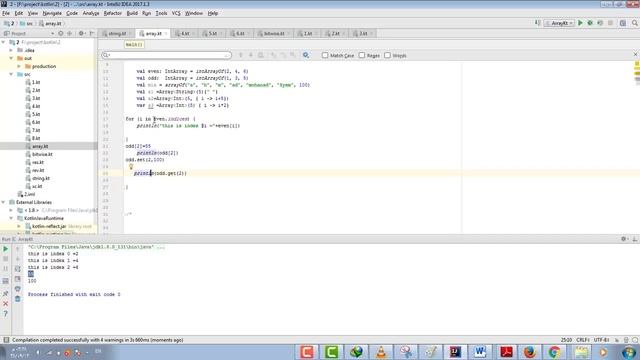This screenshot has height=360, width=640.
Task: Open VLC from the Windows taskbar
Action: click(x=381, y=352)
